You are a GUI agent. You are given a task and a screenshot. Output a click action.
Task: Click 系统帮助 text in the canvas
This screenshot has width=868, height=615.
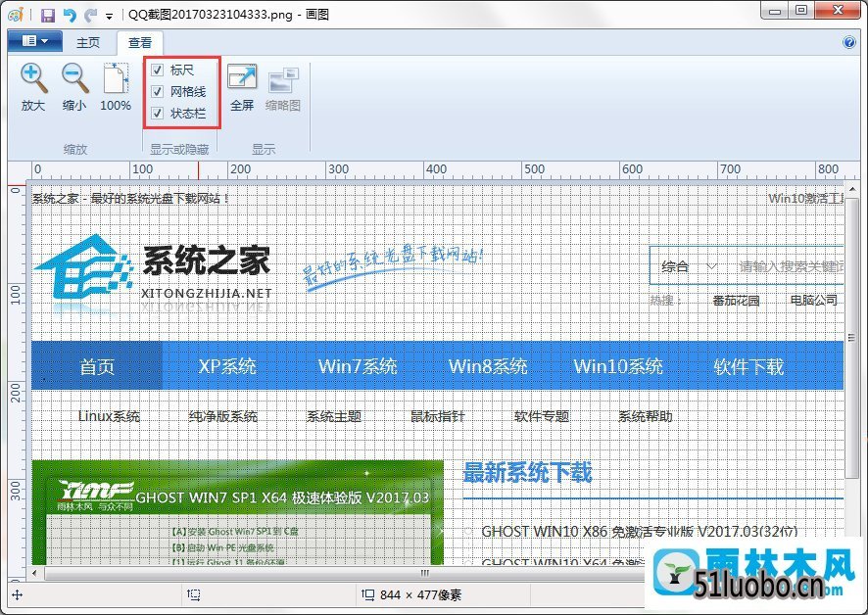(646, 416)
